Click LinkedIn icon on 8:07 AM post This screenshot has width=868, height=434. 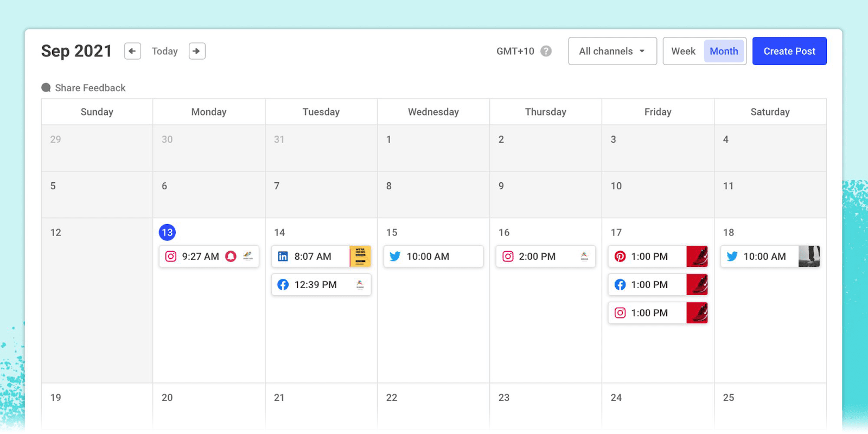(283, 257)
